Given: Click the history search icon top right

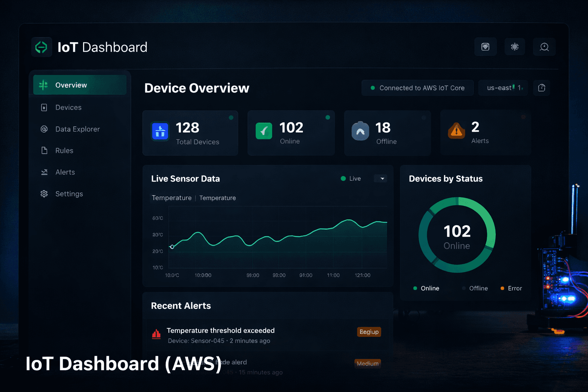Looking at the screenshot, I should coord(544,47).
